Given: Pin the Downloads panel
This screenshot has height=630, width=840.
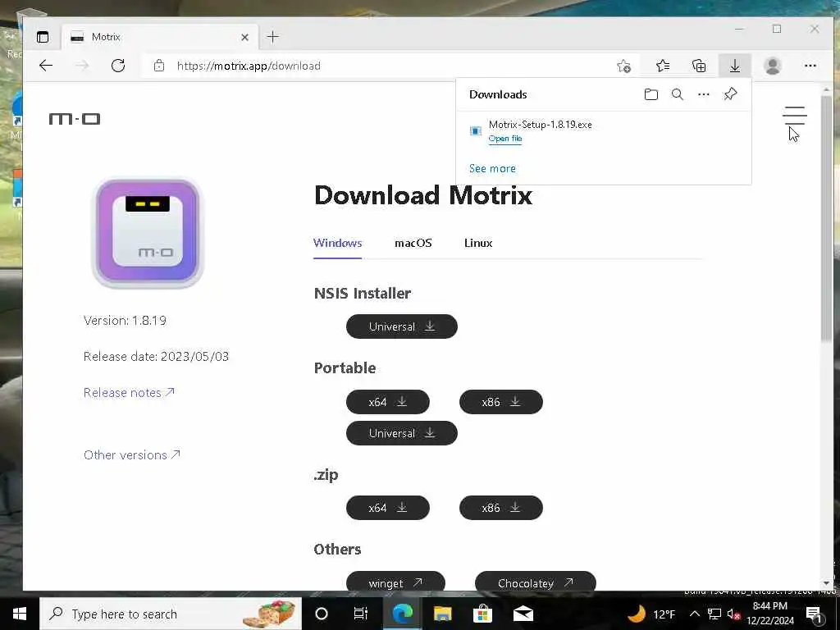Looking at the screenshot, I should tap(729, 95).
